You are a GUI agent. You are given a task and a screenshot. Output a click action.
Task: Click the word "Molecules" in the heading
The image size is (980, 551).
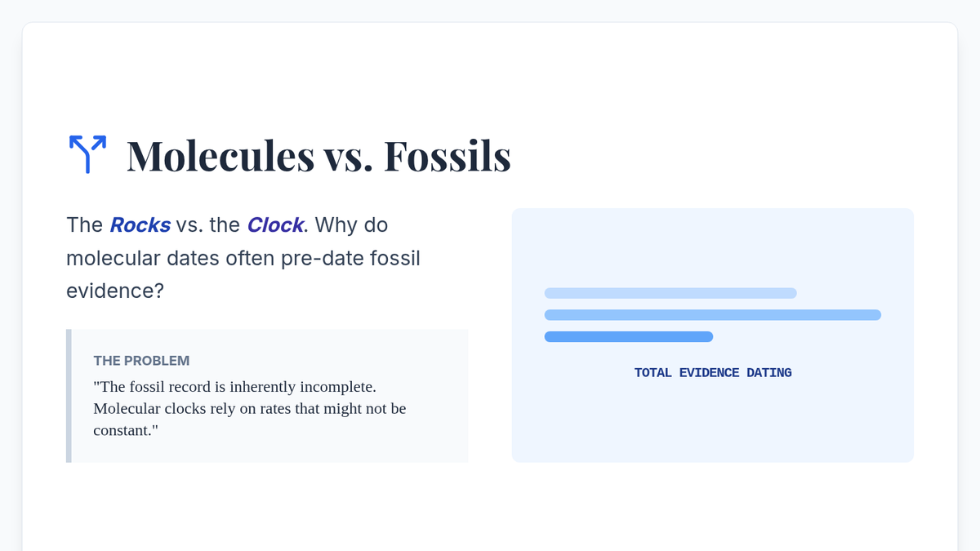tap(220, 155)
